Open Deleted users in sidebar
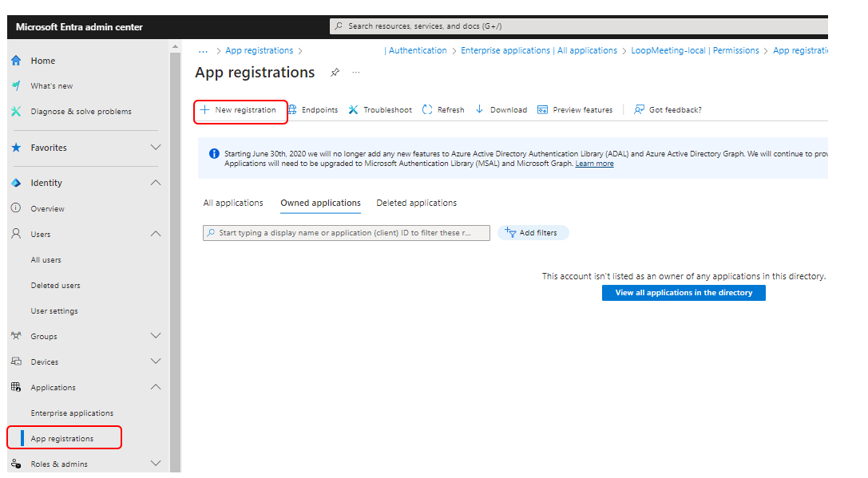This screenshot has height=478, width=868. pos(55,285)
